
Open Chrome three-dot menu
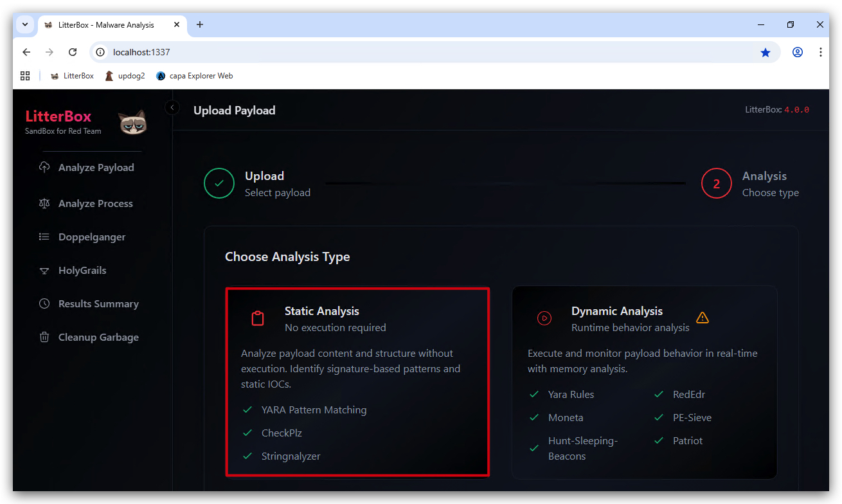point(821,52)
